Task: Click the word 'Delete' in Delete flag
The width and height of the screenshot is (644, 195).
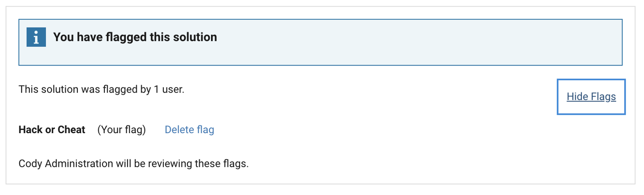Action: pyautogui.click(x=179, y=130)
